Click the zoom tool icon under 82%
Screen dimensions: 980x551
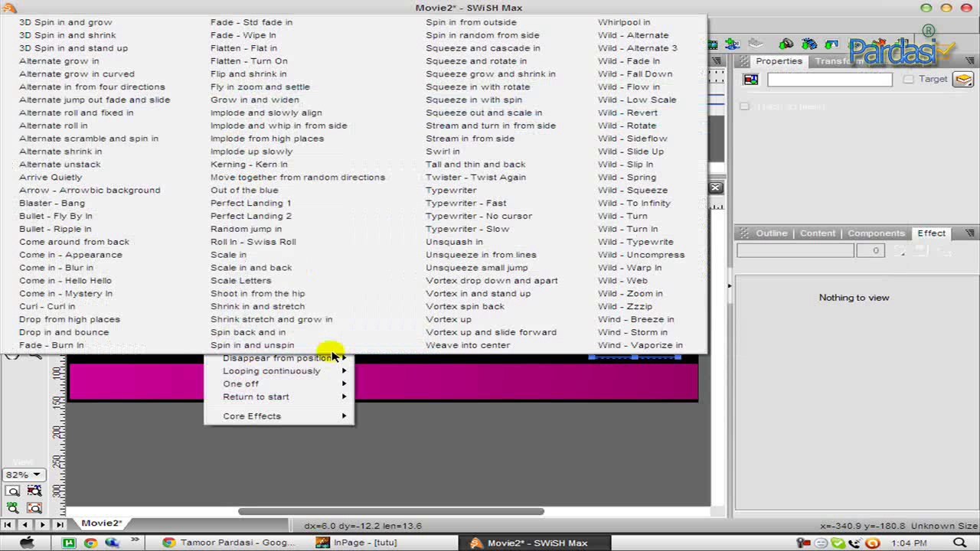[13, 491]
